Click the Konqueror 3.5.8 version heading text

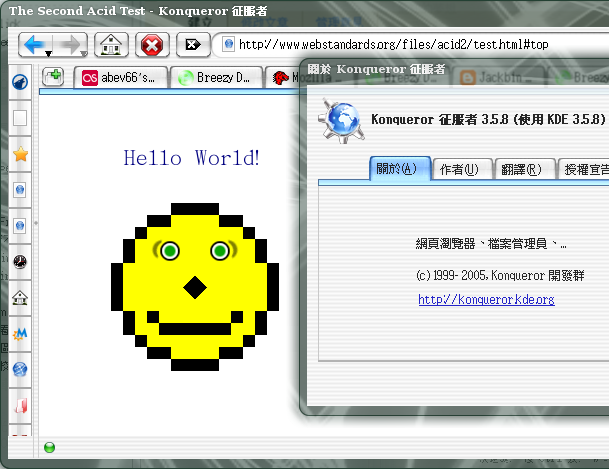click(488, 119)
